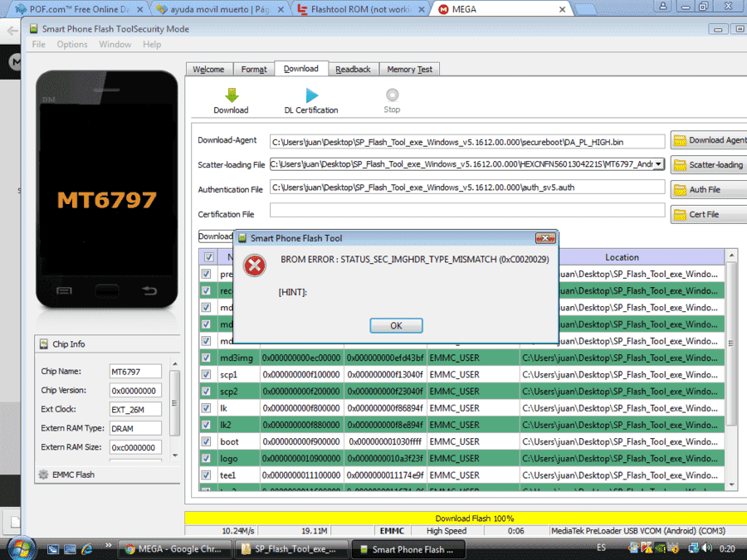Open Download Agent folder button
Image resolution: width=747 pixels, height=560 pixels.
[x=709, y=140]
